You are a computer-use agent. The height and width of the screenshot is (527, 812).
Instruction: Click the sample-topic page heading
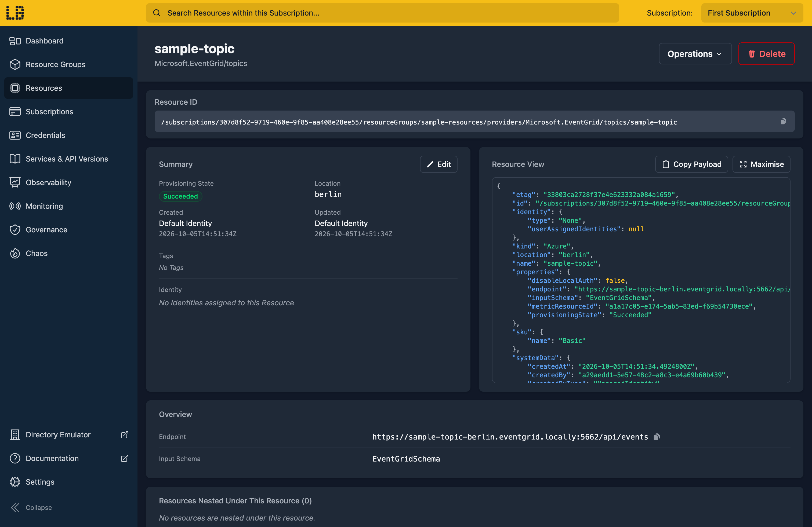[x=194, y=49]
